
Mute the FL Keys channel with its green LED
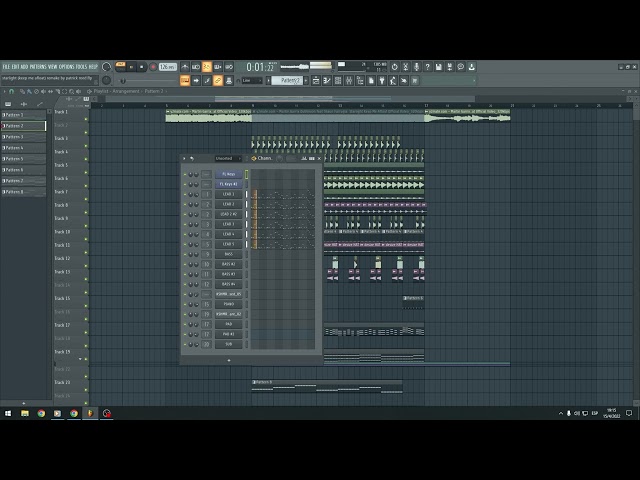point(185,175)
